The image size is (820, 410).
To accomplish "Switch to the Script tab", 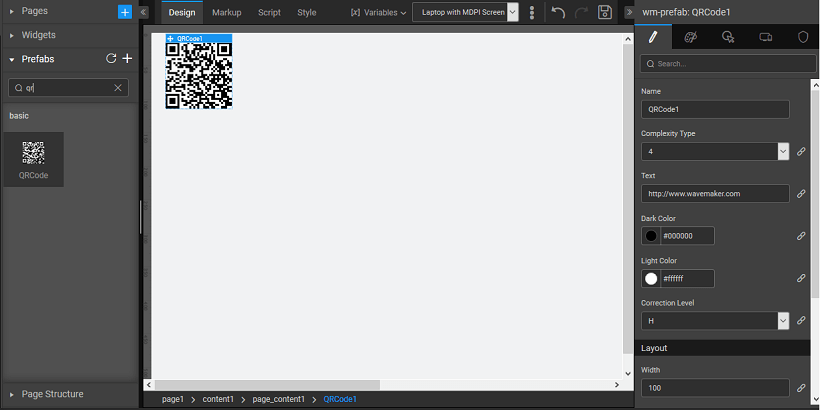I will [x=269, y=13].
